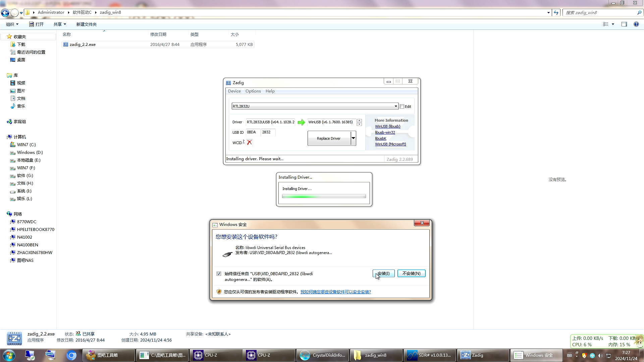644x362 pixels.
Task: Switch to CrystalDiskInfo taskbar button
Action: 323,355
